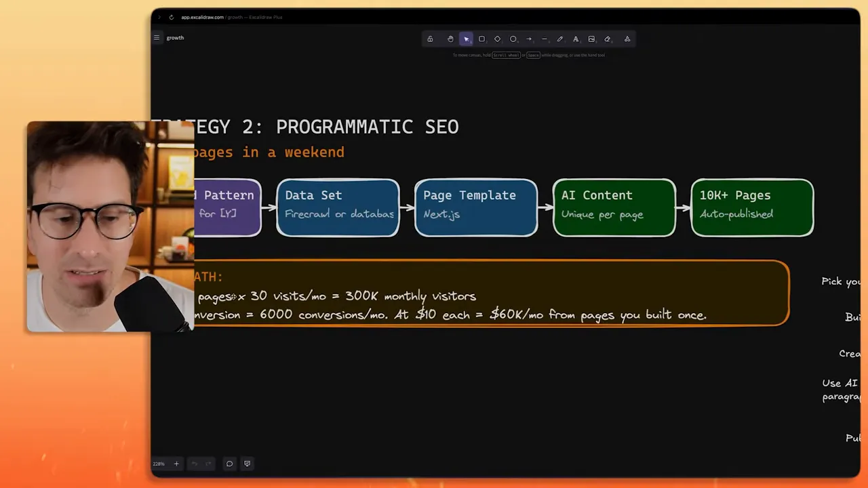Open the extra shapes tools menu
868x488 pixels.
point(627,39)
